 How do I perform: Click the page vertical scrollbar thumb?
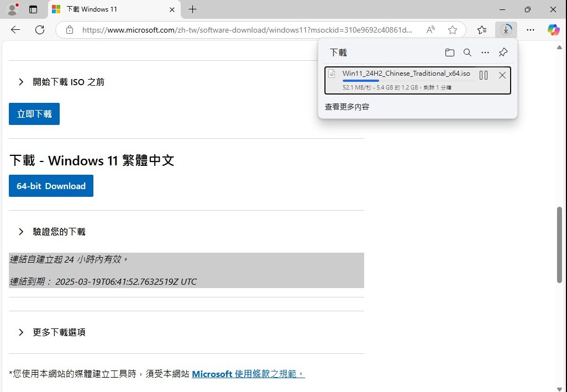point(559,244)
